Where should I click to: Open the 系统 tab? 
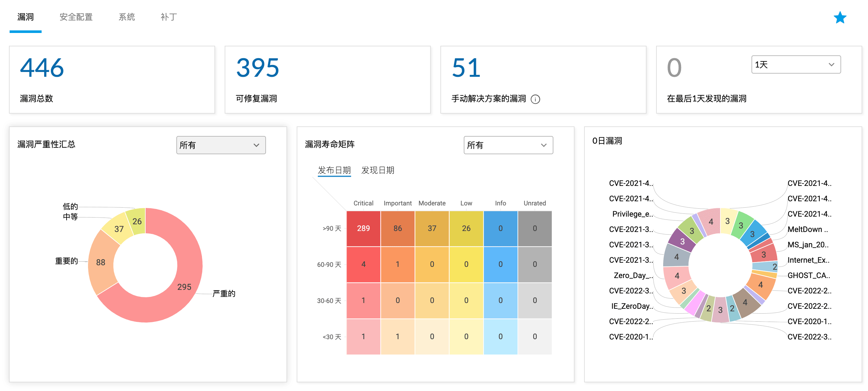tap(127, 17)
